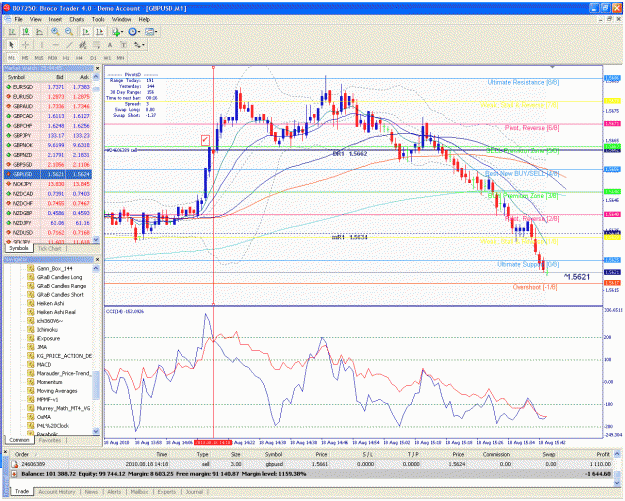The width and height of the screenshot is (625, 501).
Task: Open the Experts terminal tab
Action: pyautogui.click(x=167, y=492)
